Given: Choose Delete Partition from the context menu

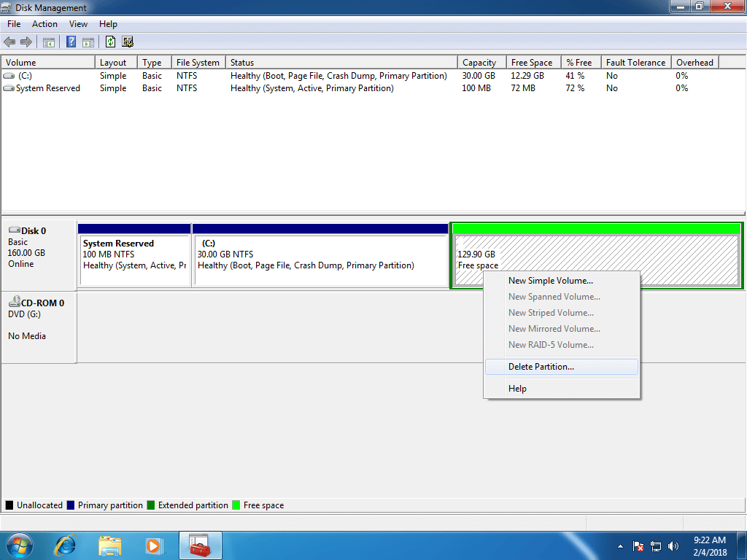Looking at the screenshot, I should 543,366.
